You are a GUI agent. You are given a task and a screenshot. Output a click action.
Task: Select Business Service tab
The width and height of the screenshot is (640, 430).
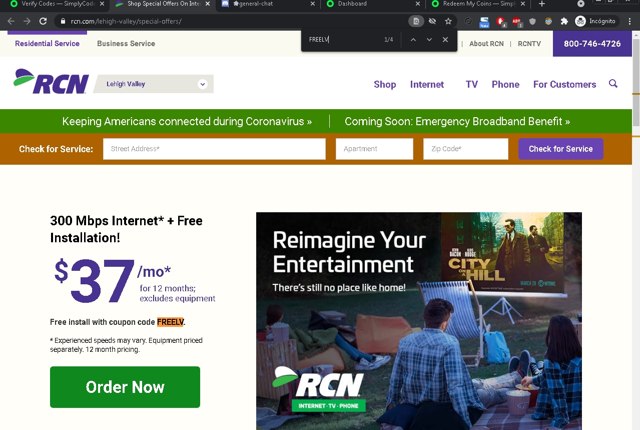coord(126,43)
